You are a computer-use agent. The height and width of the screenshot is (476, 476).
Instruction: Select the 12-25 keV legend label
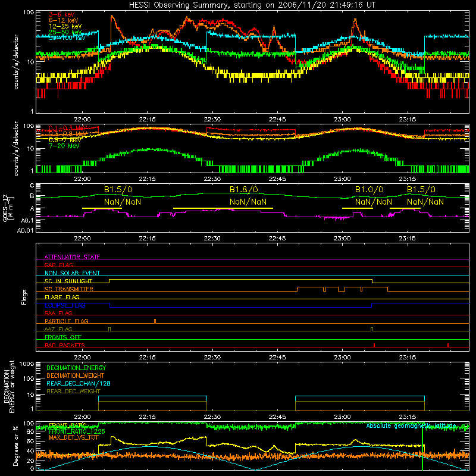point(65,26)
